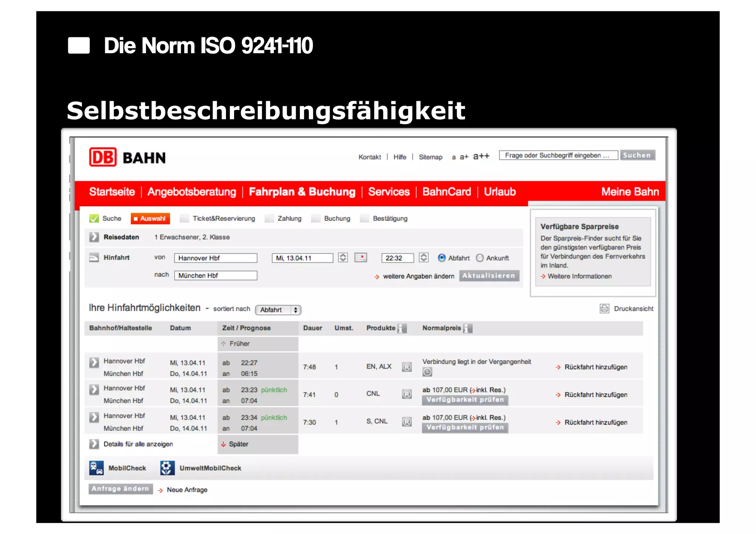Click the green Suche checkmark icon

(x=94, y=218)
